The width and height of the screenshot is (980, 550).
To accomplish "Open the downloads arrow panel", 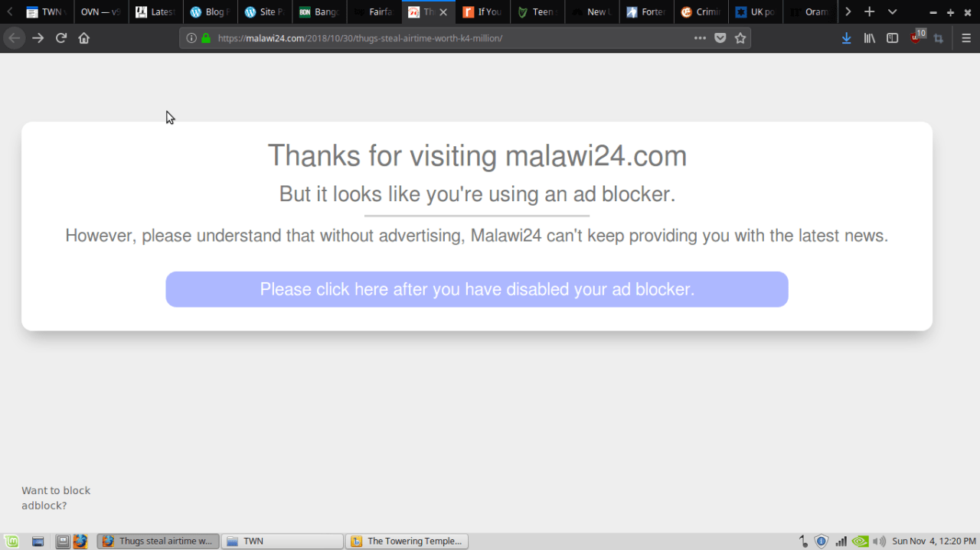I will (x=846, y=38).
